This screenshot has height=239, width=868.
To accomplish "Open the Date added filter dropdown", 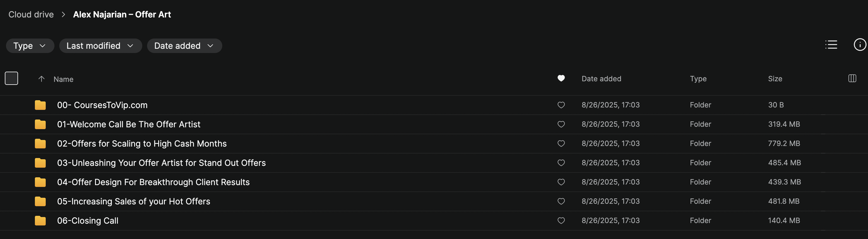I will point(184,46).
